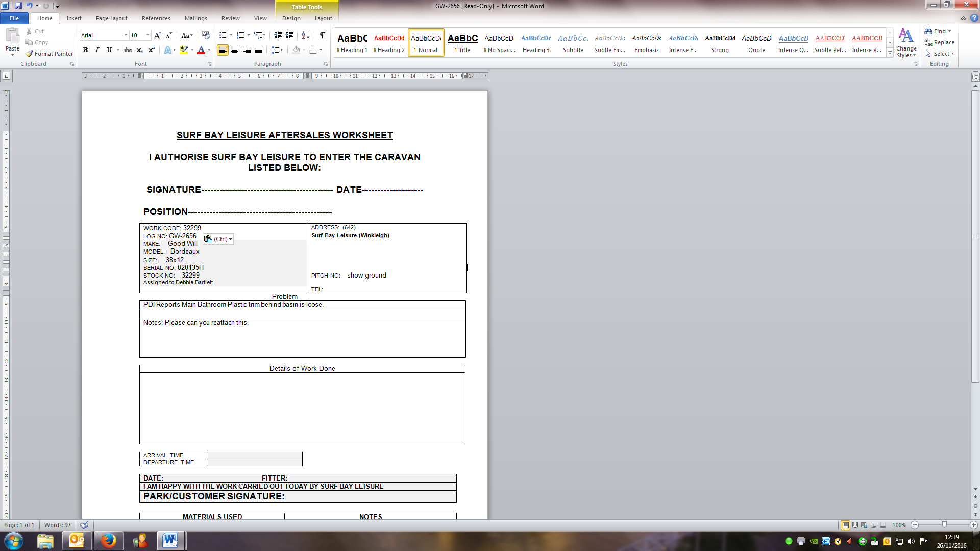Switch to the Page Layout tab
980x551 pixels.
111,18
